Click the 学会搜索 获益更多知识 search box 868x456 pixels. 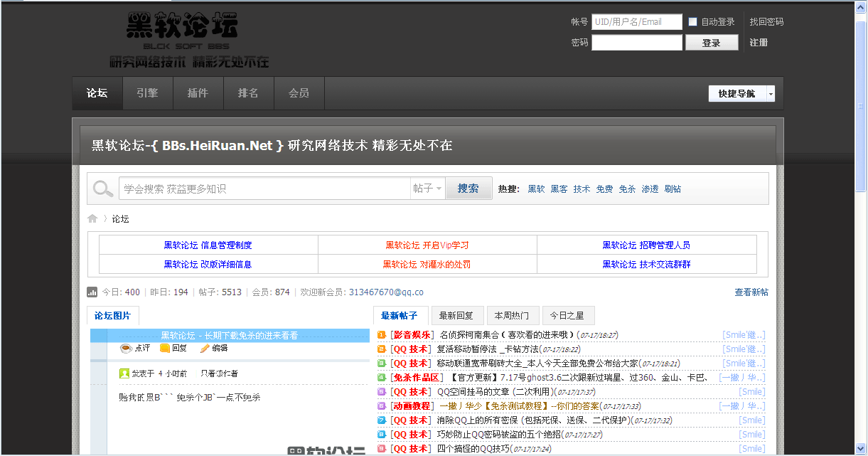[x=264, y=189]
